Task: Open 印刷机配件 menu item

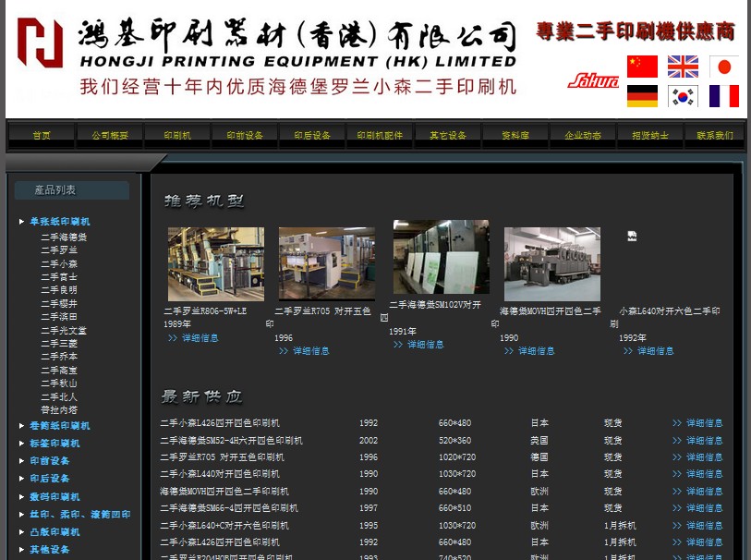Action: pos(380,136)
